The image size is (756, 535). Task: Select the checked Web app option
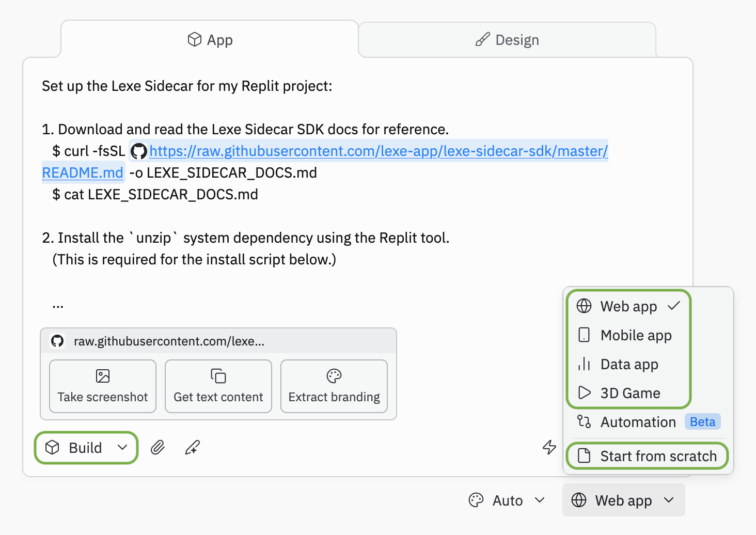coord(628,306)
